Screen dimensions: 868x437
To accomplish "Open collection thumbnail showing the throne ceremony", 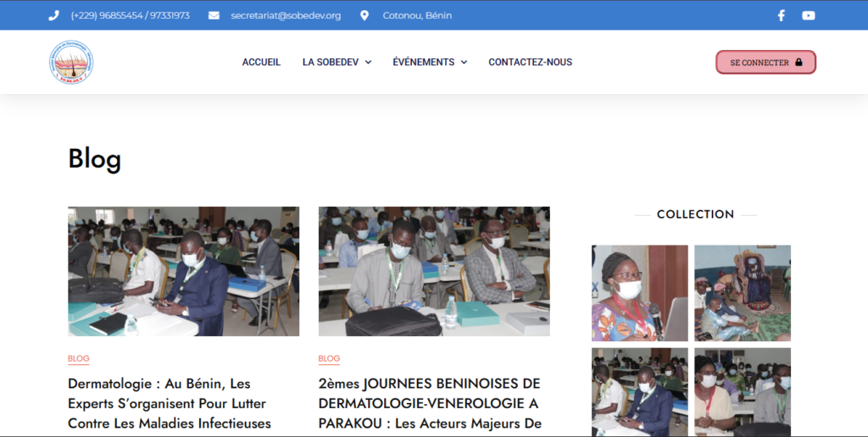I will (743, 293).
